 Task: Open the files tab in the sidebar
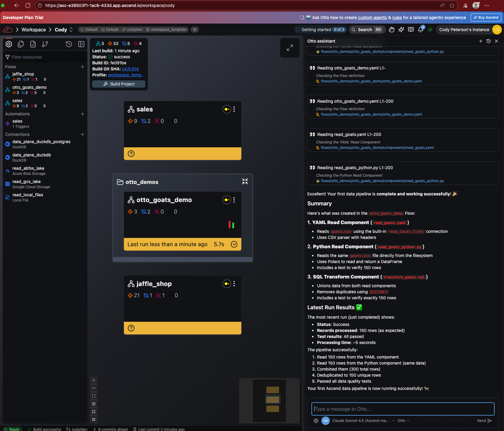click(x=21, y=44)
